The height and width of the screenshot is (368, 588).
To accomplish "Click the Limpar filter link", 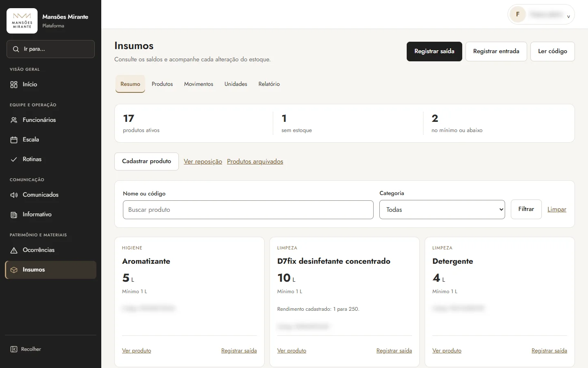I will tap(557, 209).
